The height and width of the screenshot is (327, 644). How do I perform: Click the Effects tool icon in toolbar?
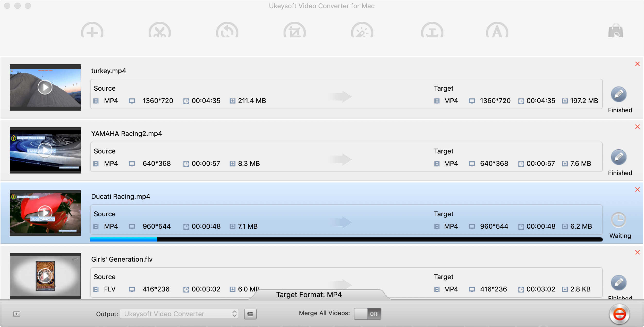(x=362, y=32)
